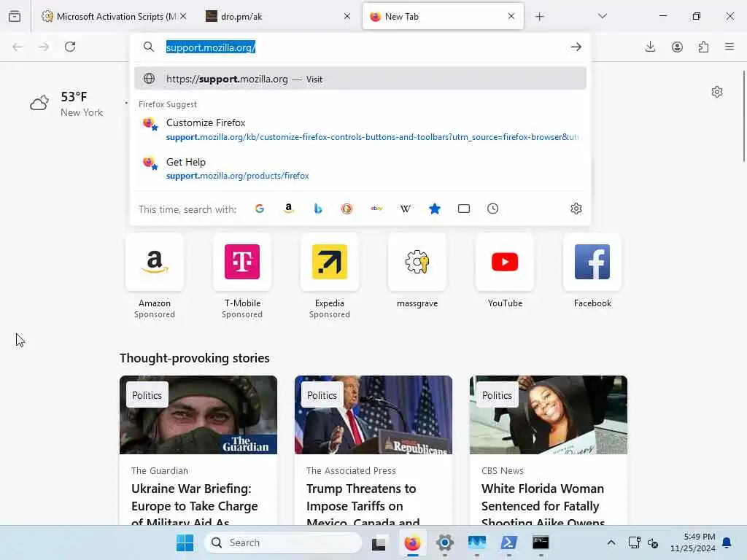Close the New Tab tab
This screenshot has width=747, height=560.
tap(511, 16)
